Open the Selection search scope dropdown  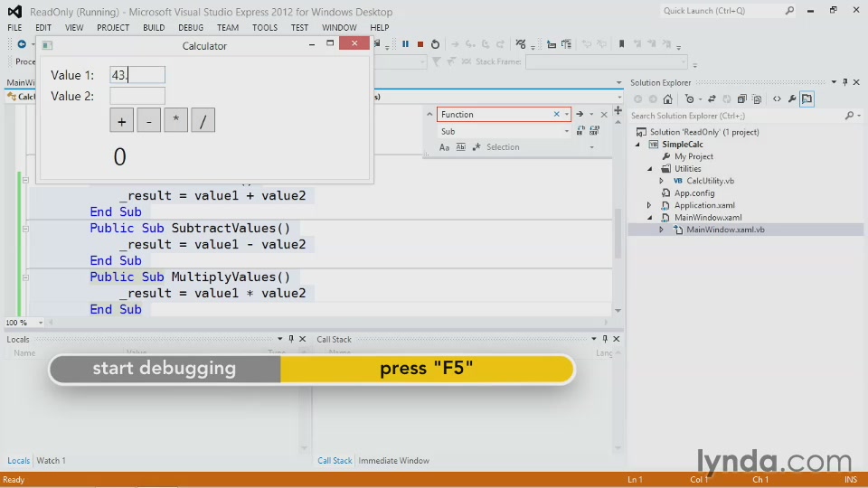pos(591,147)
